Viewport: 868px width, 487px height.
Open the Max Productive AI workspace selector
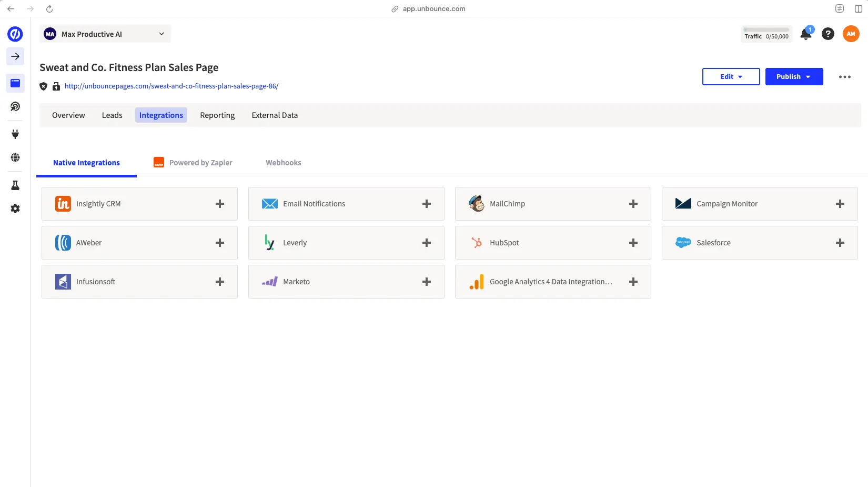[x=105, y=33]
